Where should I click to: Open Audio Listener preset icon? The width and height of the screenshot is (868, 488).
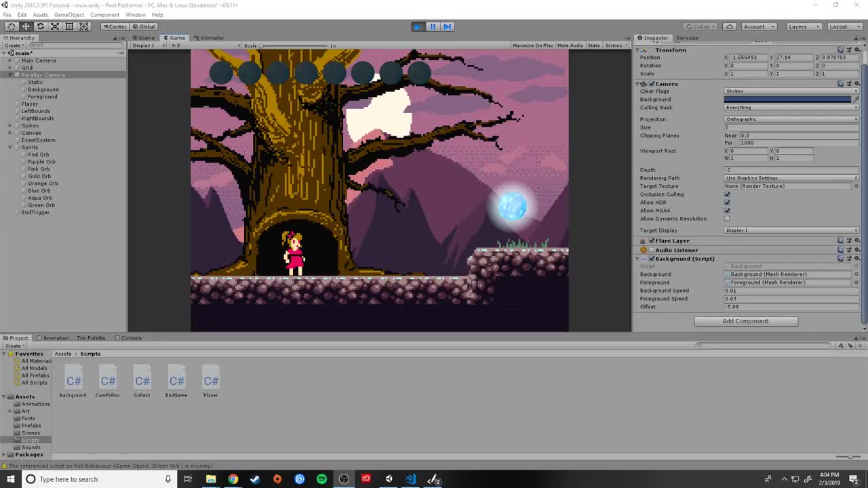click(x=849, y=249)
